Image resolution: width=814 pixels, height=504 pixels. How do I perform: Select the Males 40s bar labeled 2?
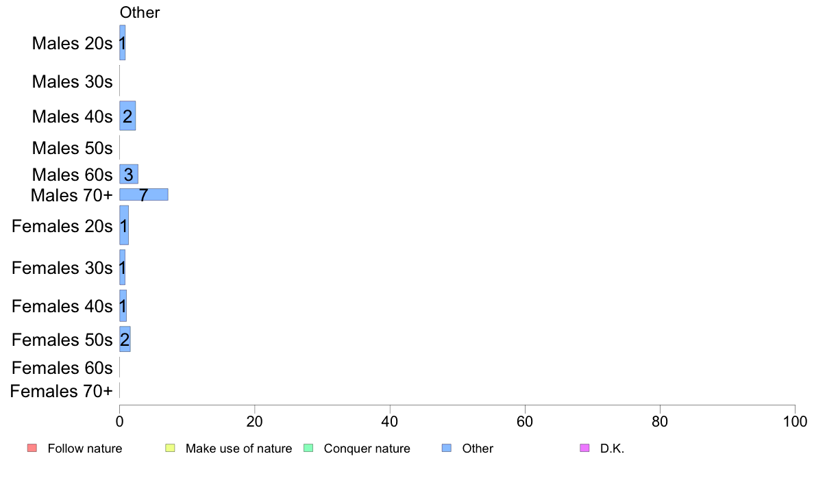coord(127,116)
